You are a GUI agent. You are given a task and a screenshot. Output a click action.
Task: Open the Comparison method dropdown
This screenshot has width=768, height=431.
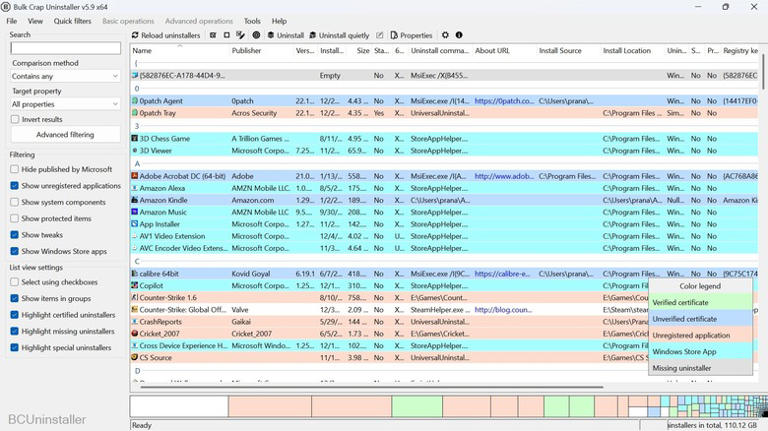65,76
